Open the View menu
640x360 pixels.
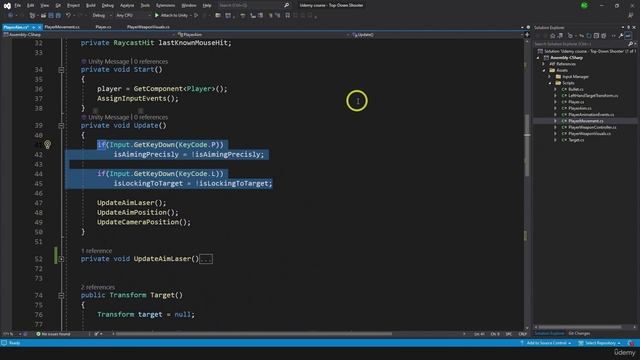[x=44, y=6]
